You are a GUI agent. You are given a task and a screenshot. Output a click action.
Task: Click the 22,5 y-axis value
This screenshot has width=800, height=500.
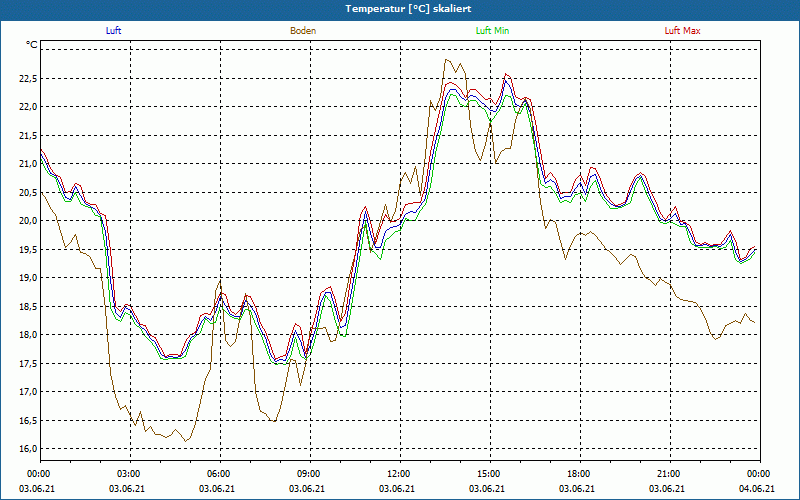click(28, 79)
